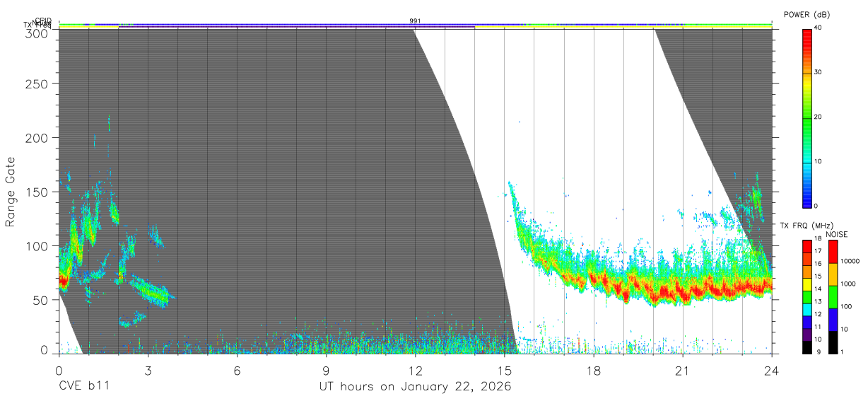Click the '40' label on POWER colorbar
The height and width of the screenshot is (401, 868).
click(818, 28)
